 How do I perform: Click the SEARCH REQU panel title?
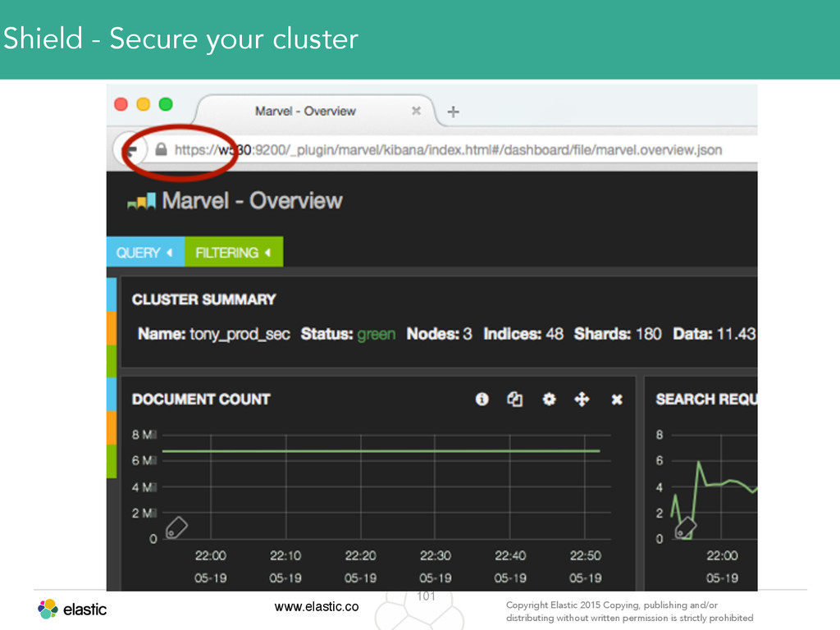tap(706, 399)
